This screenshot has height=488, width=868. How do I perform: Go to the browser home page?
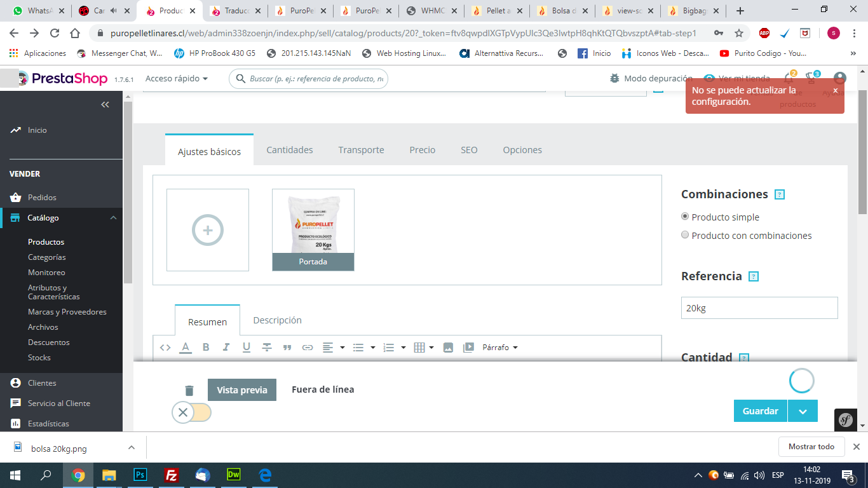point(75,33)
